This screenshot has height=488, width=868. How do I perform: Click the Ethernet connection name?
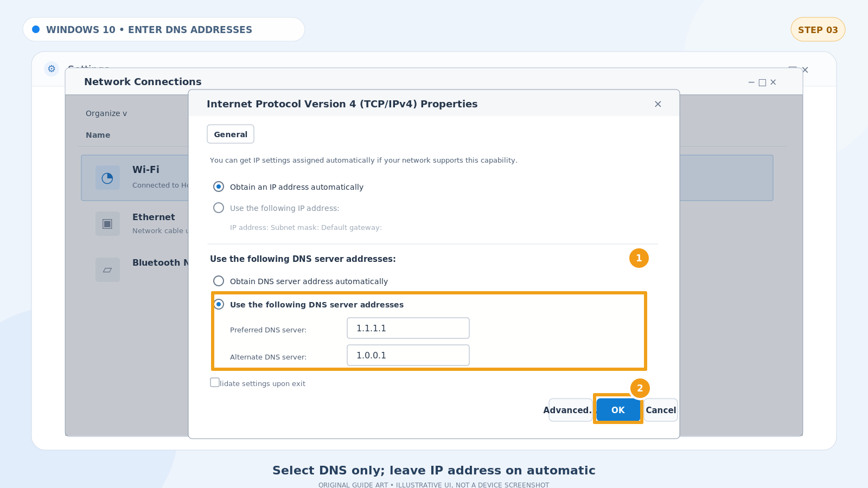pos(154,217)
